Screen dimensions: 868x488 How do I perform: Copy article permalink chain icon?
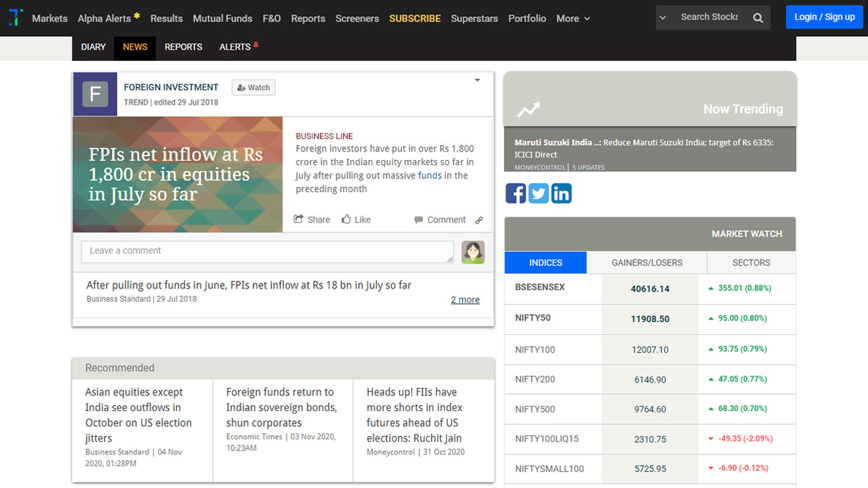pos(479,220)
